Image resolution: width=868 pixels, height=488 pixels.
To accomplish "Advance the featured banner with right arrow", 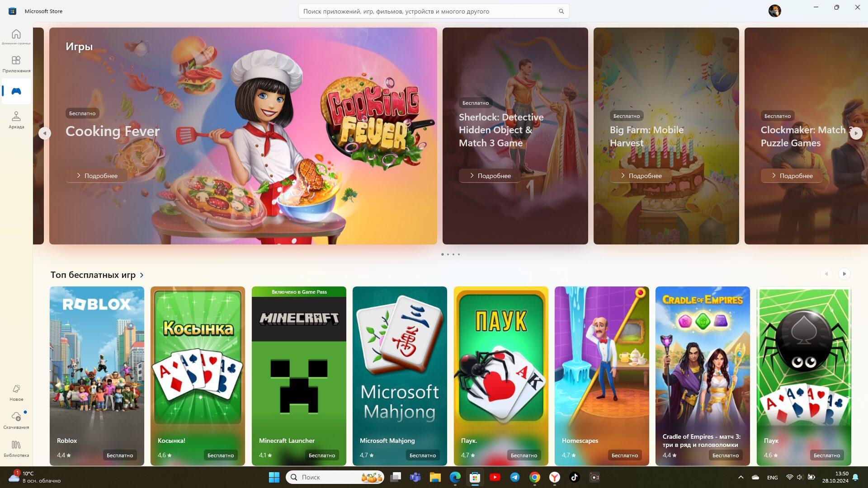I will pyautogui.click(x=856, y=133).
